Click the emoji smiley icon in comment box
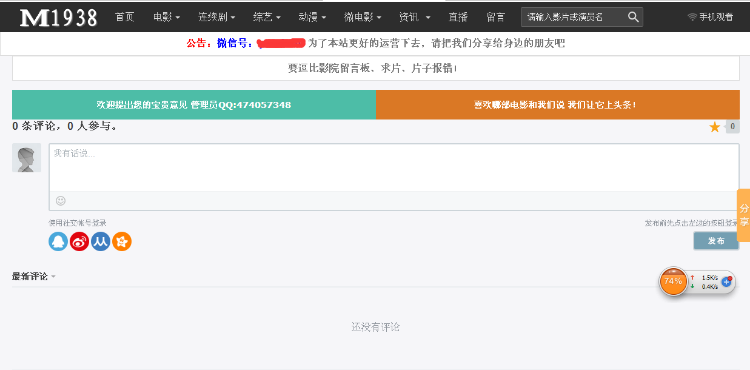750x370 pixels. (61, 201)
